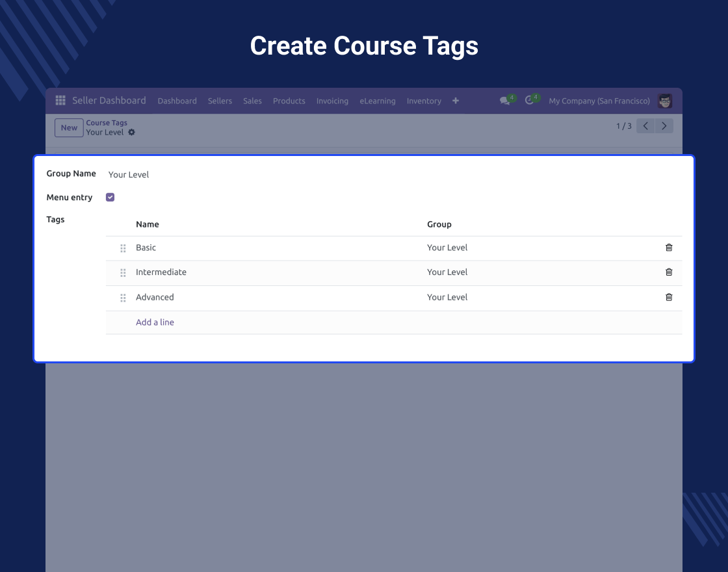Open the Invoicing menu
Image resolution: width=728 pixels, height=572 pixels.
coord(332,101)
